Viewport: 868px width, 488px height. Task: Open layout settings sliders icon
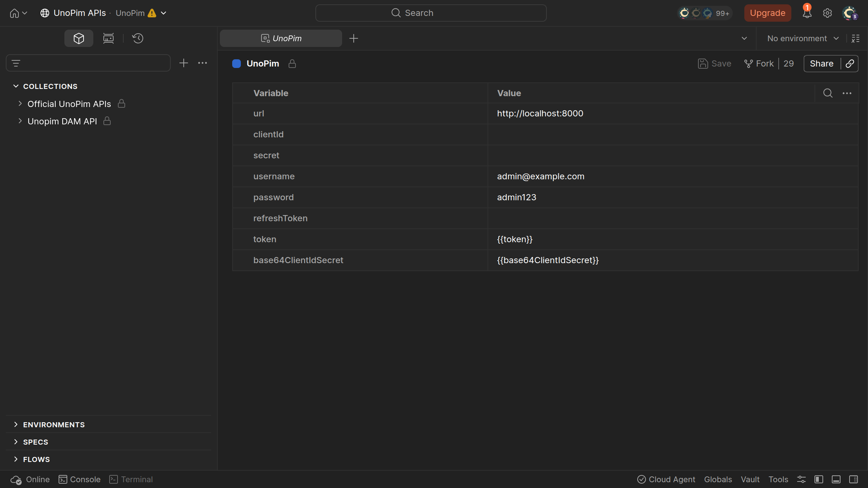point(801,479)
